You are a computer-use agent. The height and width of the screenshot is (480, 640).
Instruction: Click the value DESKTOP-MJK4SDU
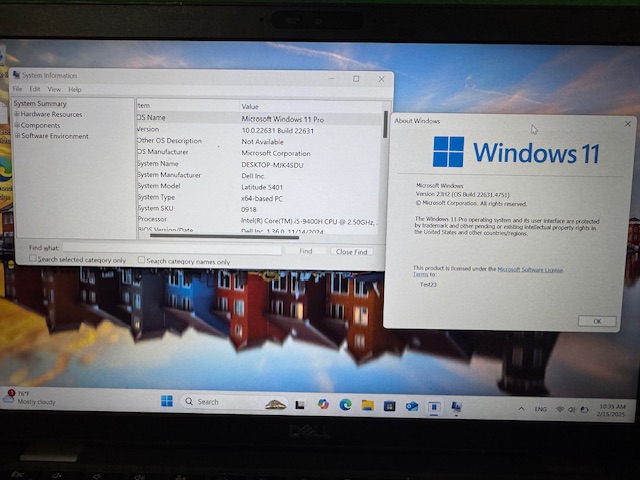pos(272,165)
